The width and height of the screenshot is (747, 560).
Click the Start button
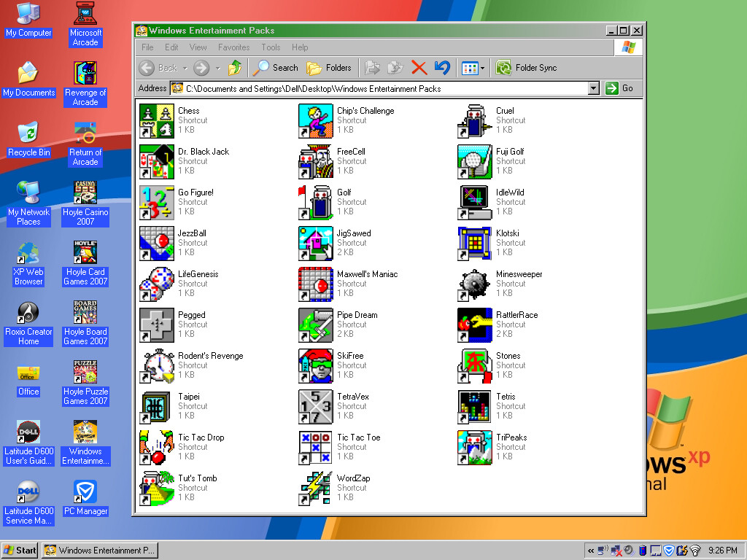tap(20, 551)
